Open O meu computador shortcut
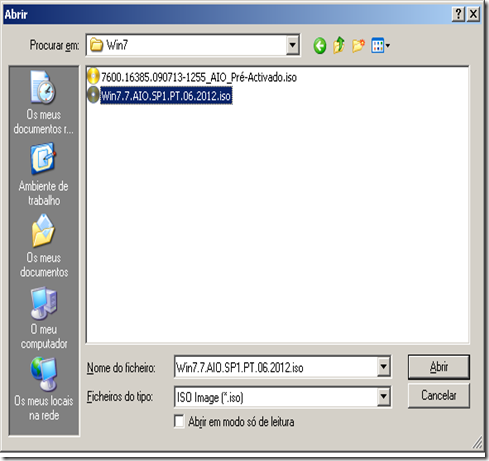Viewport: 489px width, 461px height. point(44,318)
